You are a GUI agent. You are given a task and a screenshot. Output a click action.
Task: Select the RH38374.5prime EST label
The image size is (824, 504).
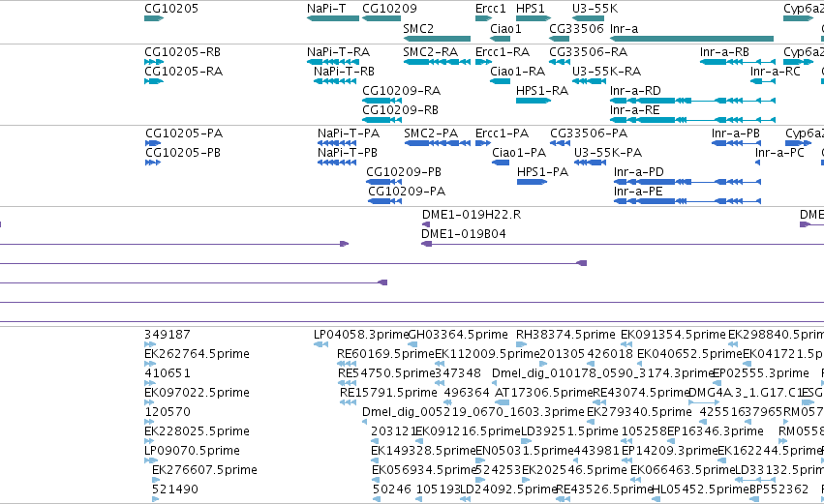(x=565, y=335)
